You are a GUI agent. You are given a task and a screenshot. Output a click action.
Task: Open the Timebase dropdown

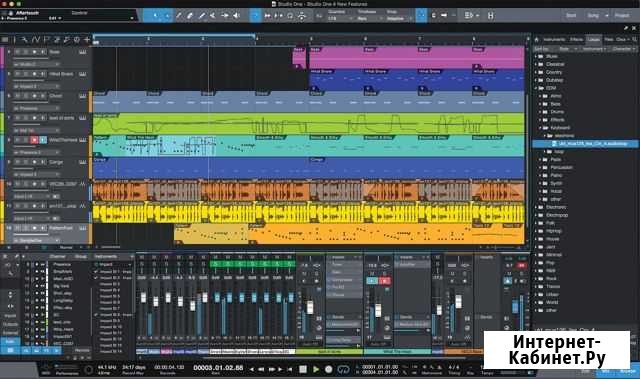click(x=368, y=18)
